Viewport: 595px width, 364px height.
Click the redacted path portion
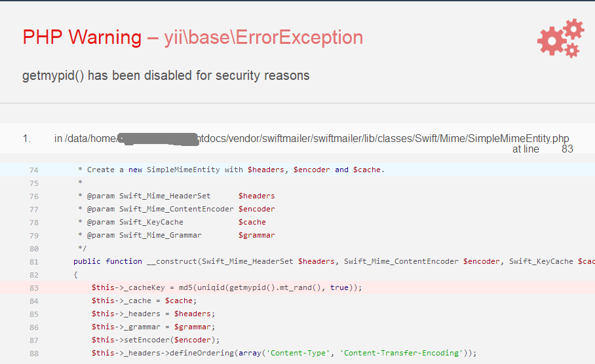pyautogui.click(x=158, y=139)
